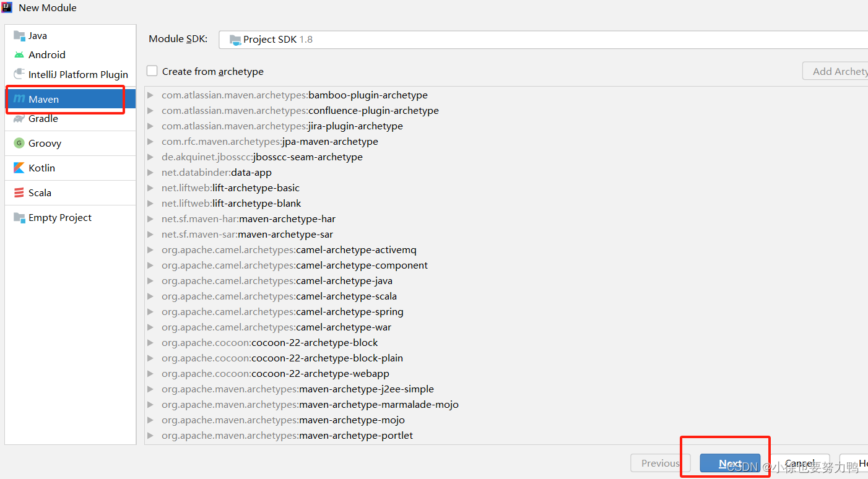Select maven-archetype-marmalade-mojo text

click(x=379, y=405)
